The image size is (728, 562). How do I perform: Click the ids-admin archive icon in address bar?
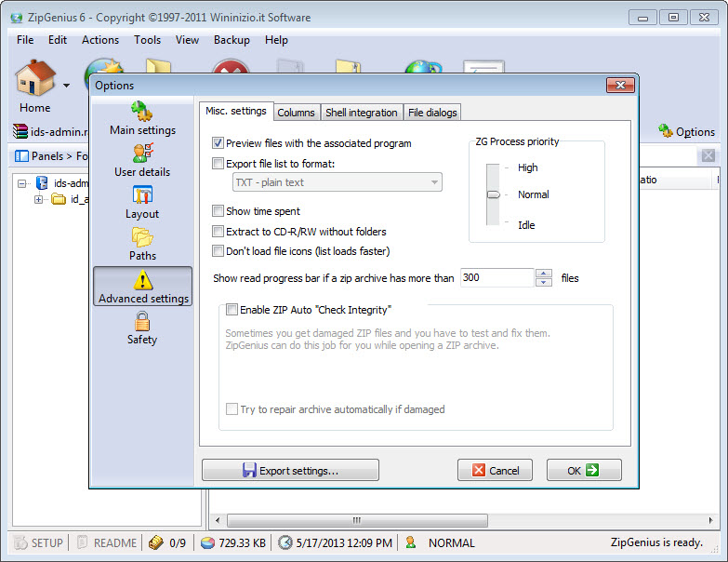coord(20,131)
